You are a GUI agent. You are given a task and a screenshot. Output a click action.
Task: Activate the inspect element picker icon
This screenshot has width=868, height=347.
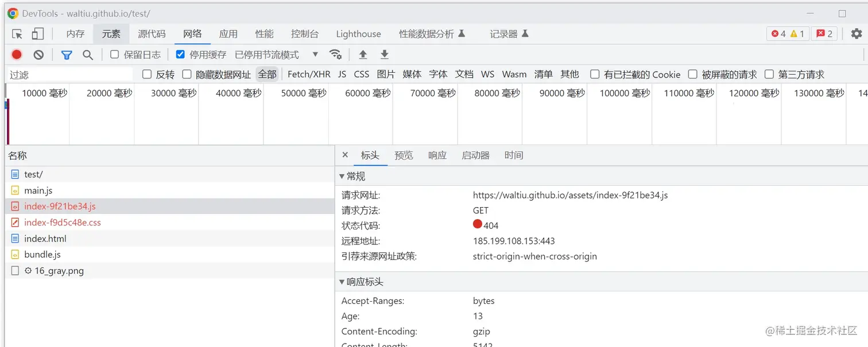click(17, 34)
